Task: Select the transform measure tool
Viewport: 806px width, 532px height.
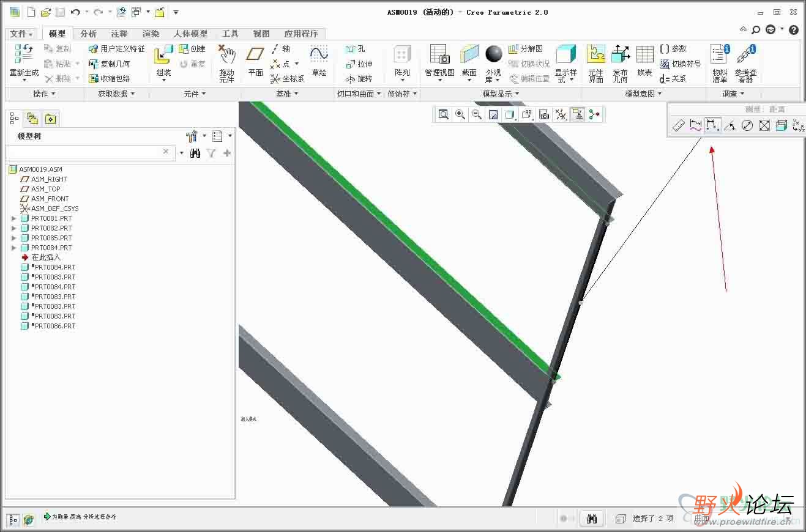Action: (798, 125)
